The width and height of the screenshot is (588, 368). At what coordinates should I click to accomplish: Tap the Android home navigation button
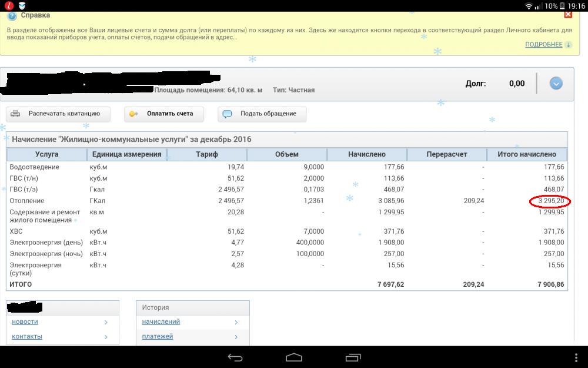tap(293, 357)
